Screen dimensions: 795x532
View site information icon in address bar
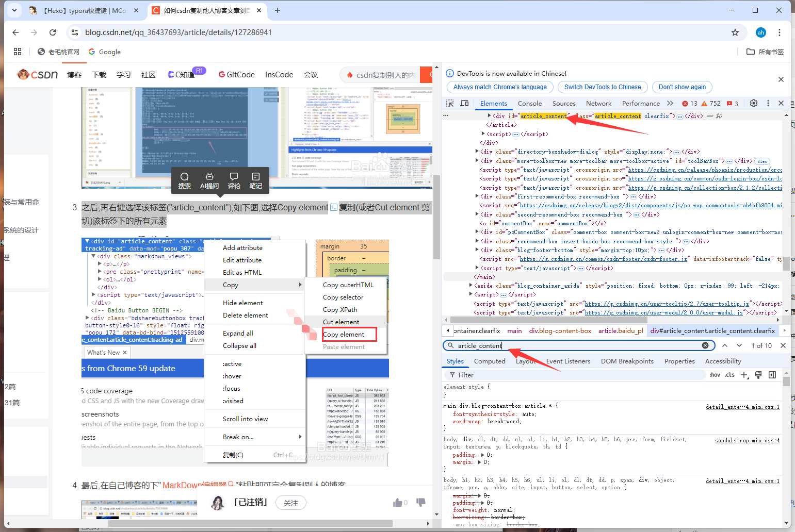coord(75,32)
